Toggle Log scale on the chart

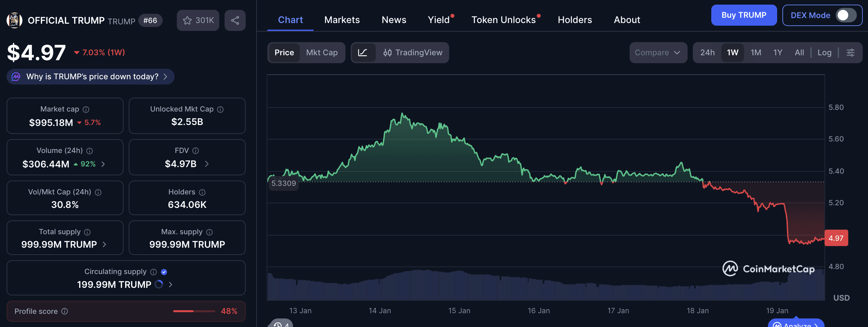coord(824,53)
